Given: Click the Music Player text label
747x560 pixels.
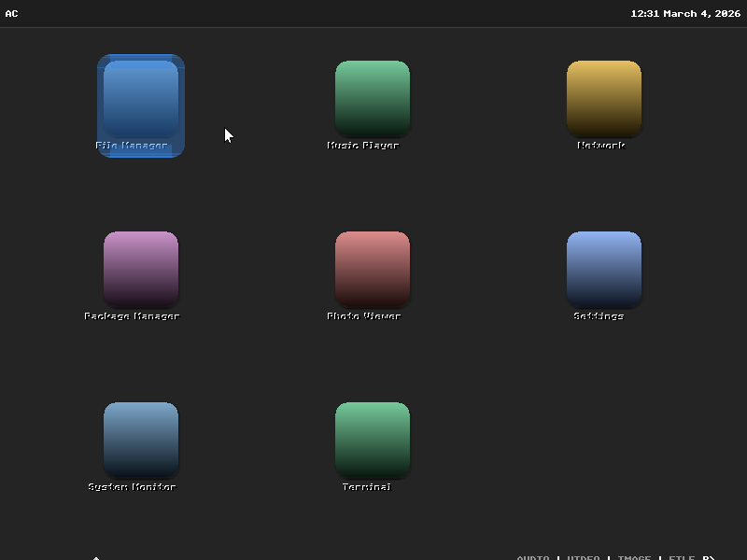Looking at the screenshot, I should click(363, 146).
